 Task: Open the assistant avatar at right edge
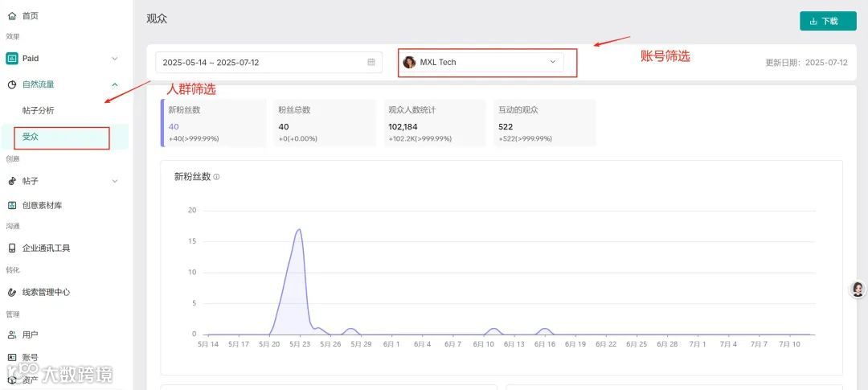[x=858, y=289]
